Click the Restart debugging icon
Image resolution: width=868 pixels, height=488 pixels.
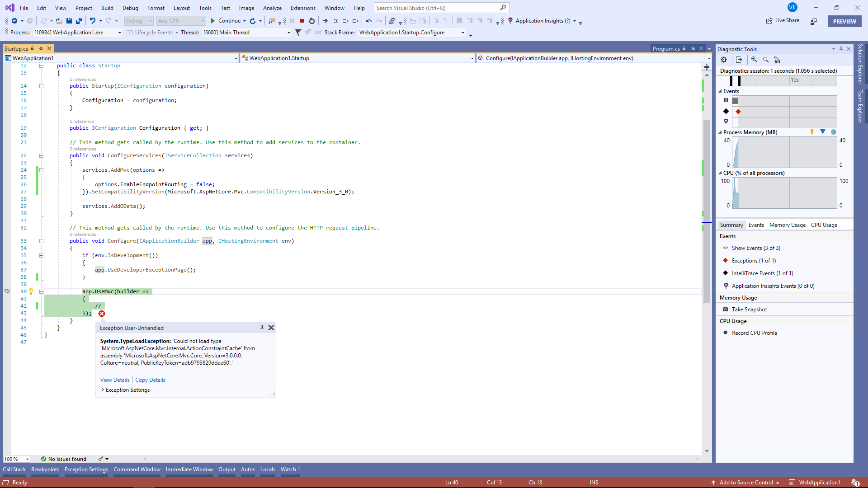[312, 21]
